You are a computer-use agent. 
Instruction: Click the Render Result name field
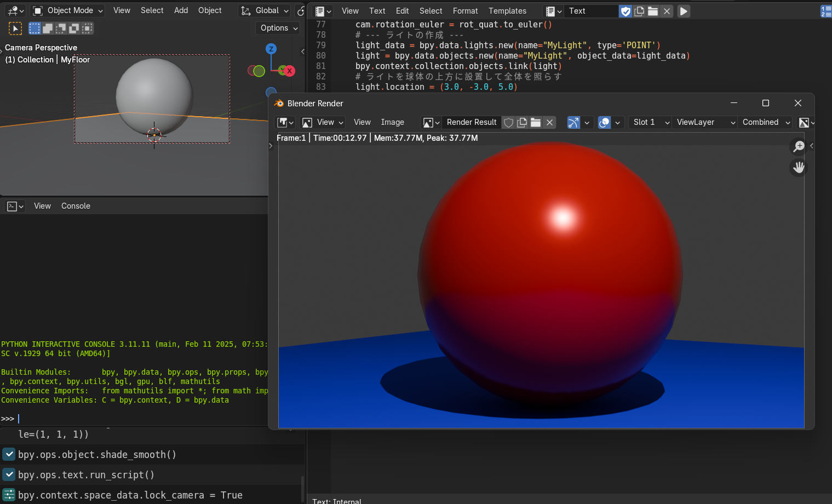coord(472,122)
